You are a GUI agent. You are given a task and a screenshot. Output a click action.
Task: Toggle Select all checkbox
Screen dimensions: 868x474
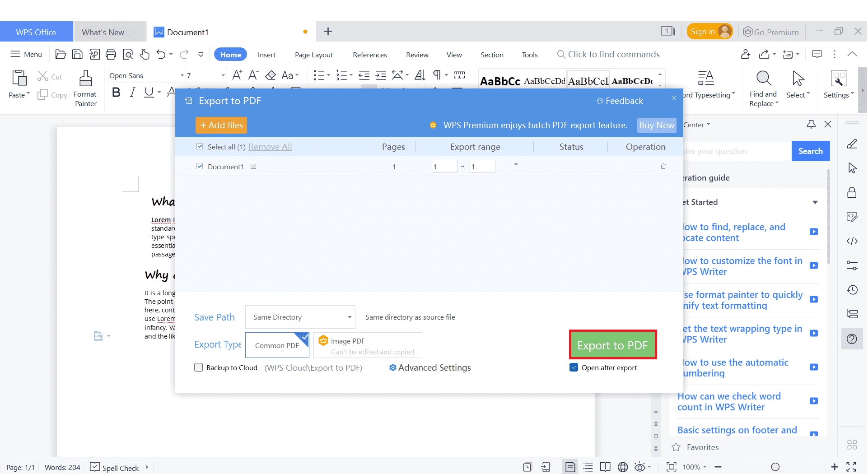200,146
